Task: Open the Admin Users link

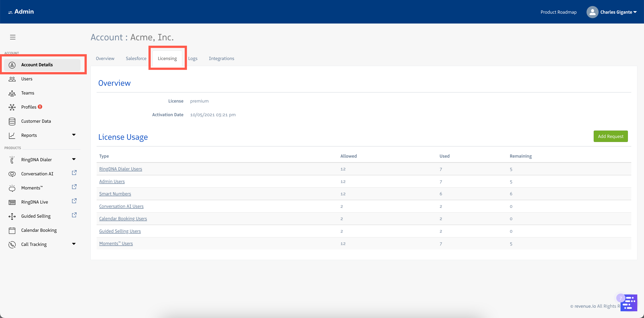Action: click(112, 181)
